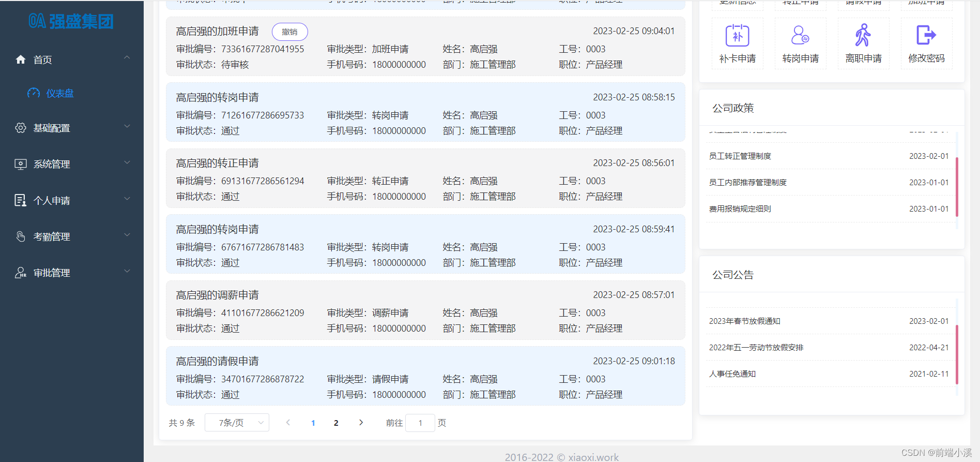Click the 公司政策 panel heading
This screenshot has width=980, height=462.
[733, 108]
